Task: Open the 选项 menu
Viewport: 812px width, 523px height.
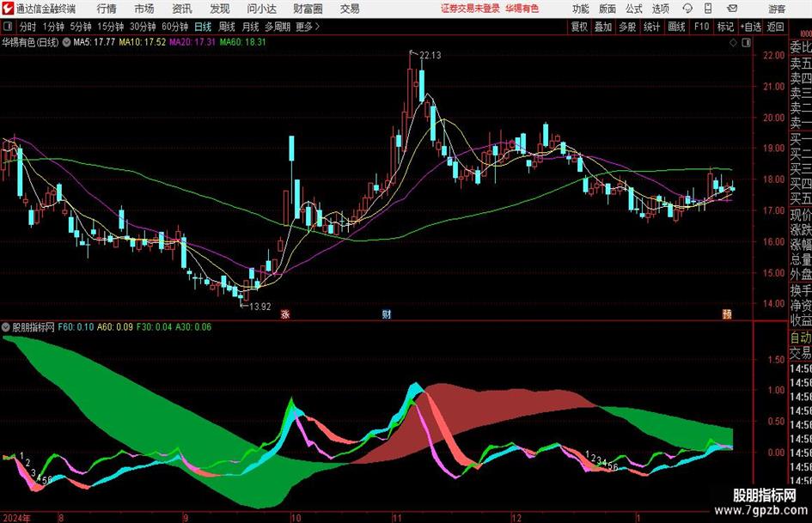Action: [x=661, y=9]
